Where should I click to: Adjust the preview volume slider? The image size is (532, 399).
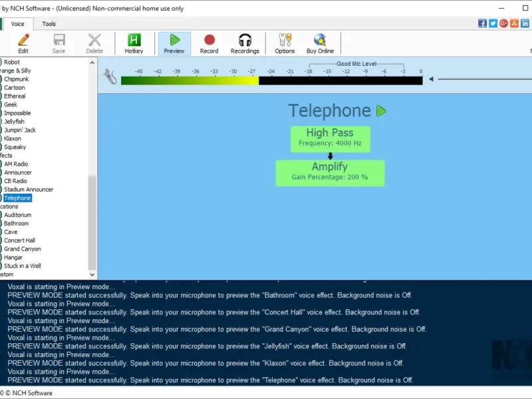click(x=485, y=79)
